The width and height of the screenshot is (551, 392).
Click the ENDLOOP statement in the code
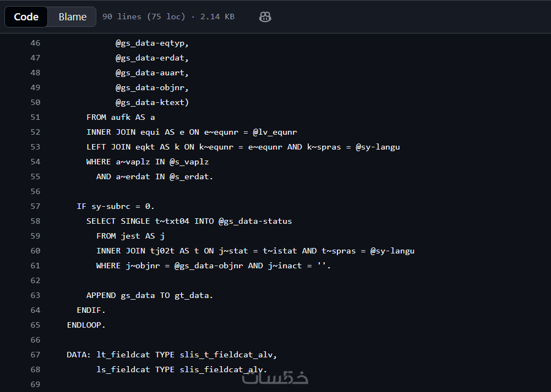click(86, 325)
